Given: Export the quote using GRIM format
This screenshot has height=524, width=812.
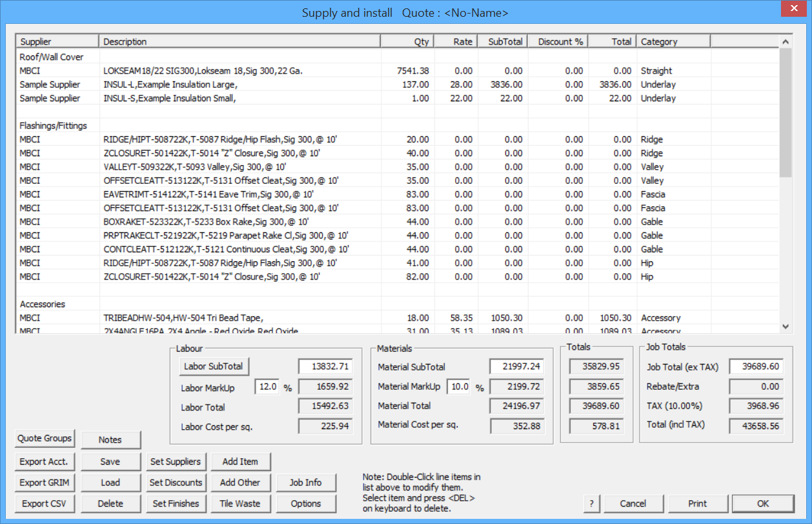Looking at the screenshot, I should point(44,483).
